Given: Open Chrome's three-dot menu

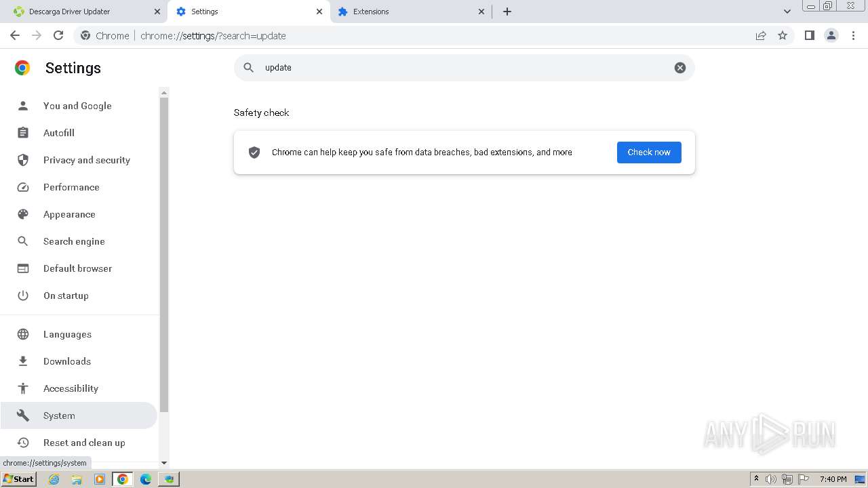Looking at the screenshot, I should (x=853, y=35).
